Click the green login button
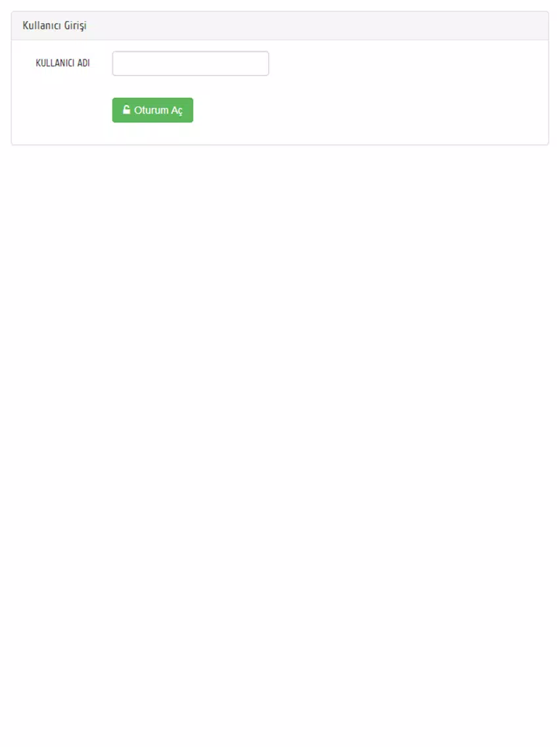 tap(152, 110)
